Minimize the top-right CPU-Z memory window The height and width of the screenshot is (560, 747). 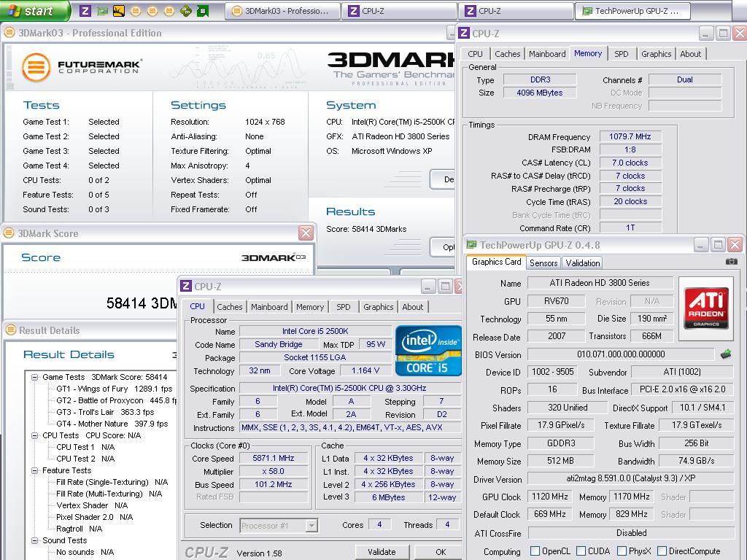(706, 34)
